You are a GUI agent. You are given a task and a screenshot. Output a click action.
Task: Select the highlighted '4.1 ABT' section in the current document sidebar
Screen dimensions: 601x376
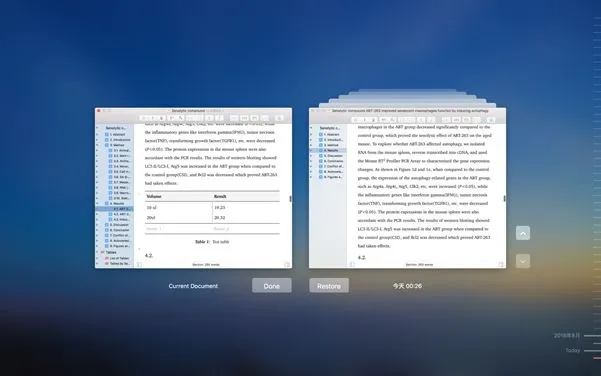click(x=114, y=209)
